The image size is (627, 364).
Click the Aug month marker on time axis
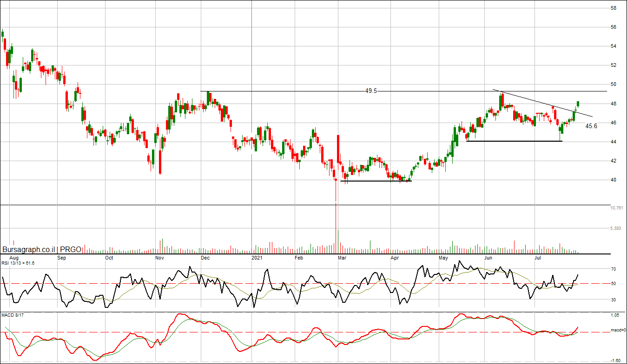(x=14, y=257)
